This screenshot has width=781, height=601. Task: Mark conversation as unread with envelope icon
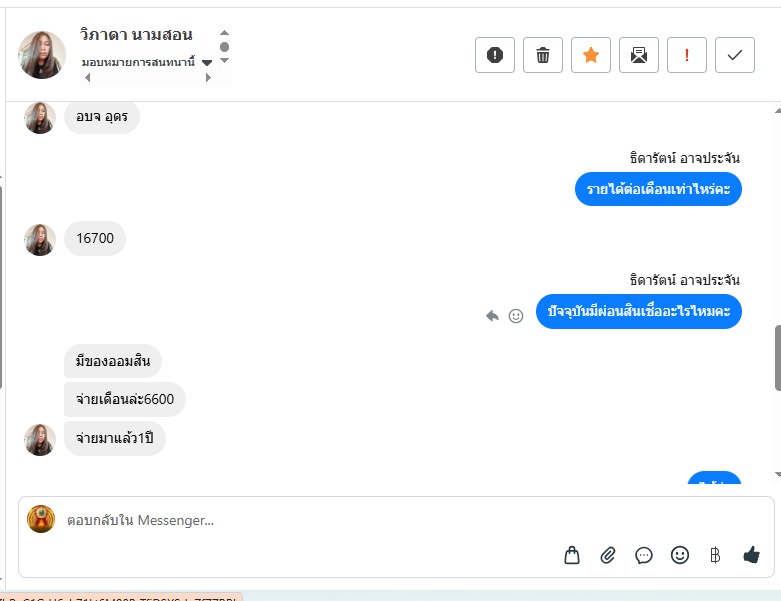639,55
